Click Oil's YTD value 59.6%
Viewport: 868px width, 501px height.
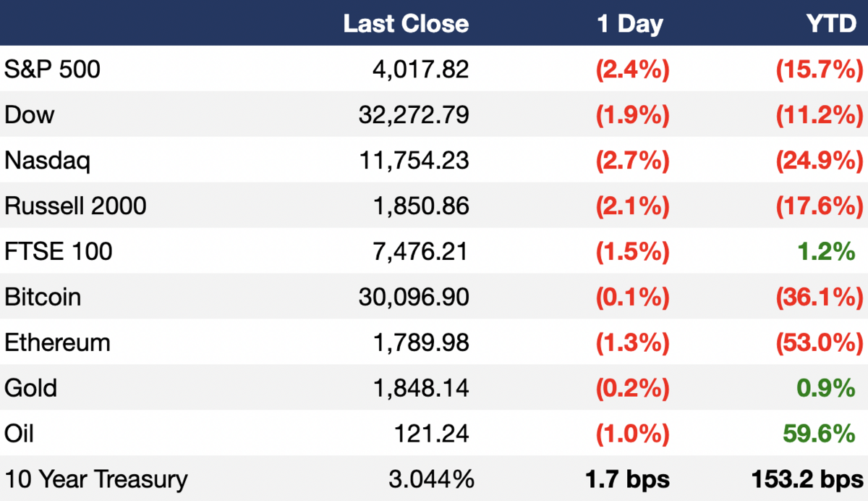click(x=819, y=434)
